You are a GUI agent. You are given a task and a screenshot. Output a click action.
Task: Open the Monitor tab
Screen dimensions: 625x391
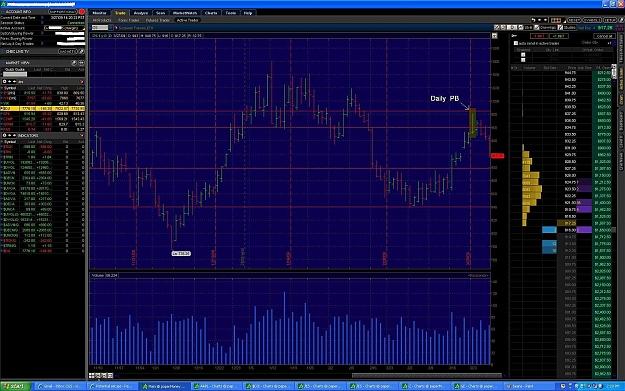pyautogui.click(x=99, y=13)
